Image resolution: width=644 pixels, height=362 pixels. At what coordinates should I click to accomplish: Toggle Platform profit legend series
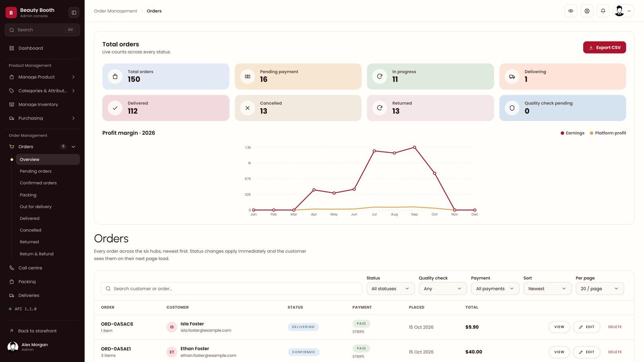click(608, 133)
